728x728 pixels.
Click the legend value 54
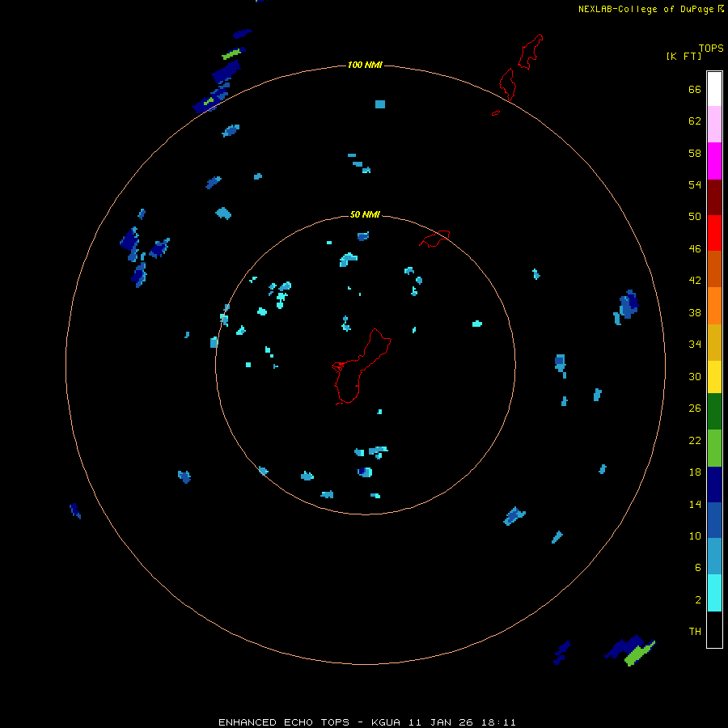(x=695, y=184)
